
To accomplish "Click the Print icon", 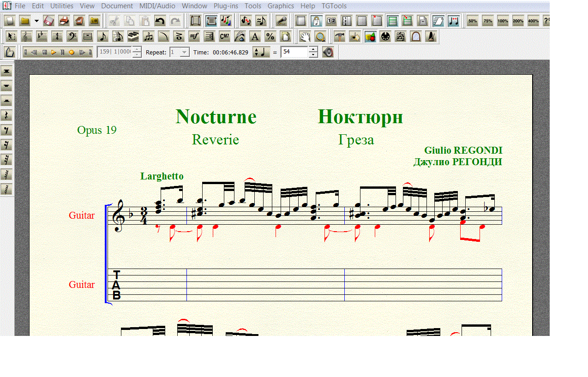I will click(65, 21).
